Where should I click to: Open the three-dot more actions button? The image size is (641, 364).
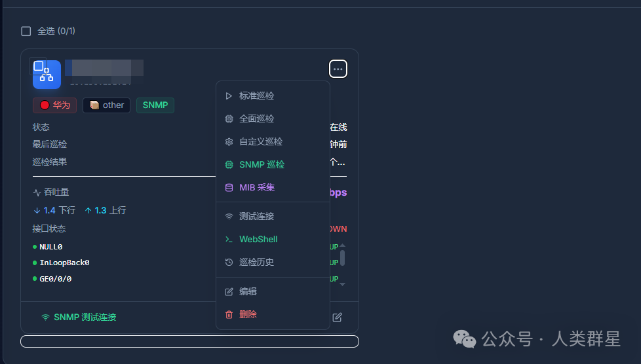[338, 69]
